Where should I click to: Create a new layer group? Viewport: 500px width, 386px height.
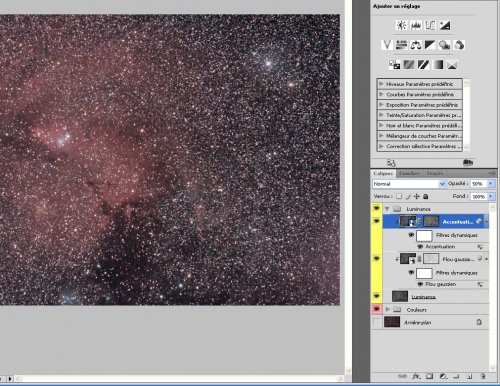pyautogui.click(x=456, y=376)
